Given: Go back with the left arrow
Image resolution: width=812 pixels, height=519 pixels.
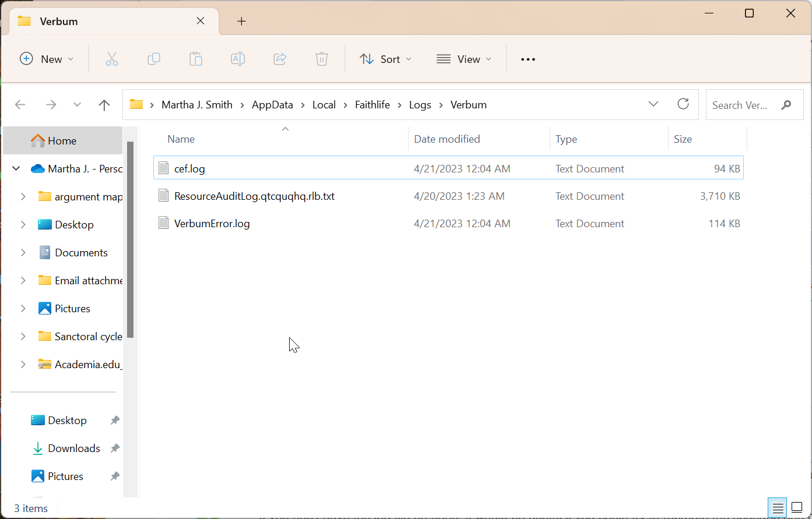Looking at the screenshot, I should [20, 105].
